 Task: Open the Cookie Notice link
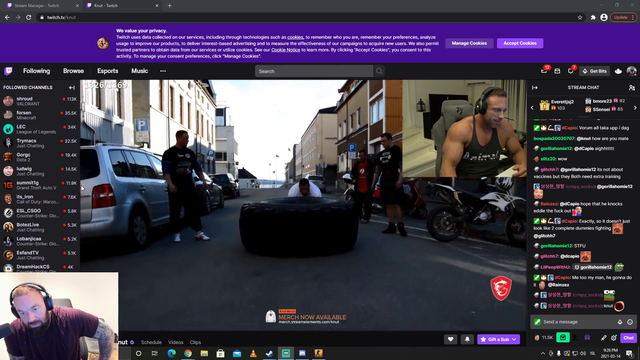[285, 50]
